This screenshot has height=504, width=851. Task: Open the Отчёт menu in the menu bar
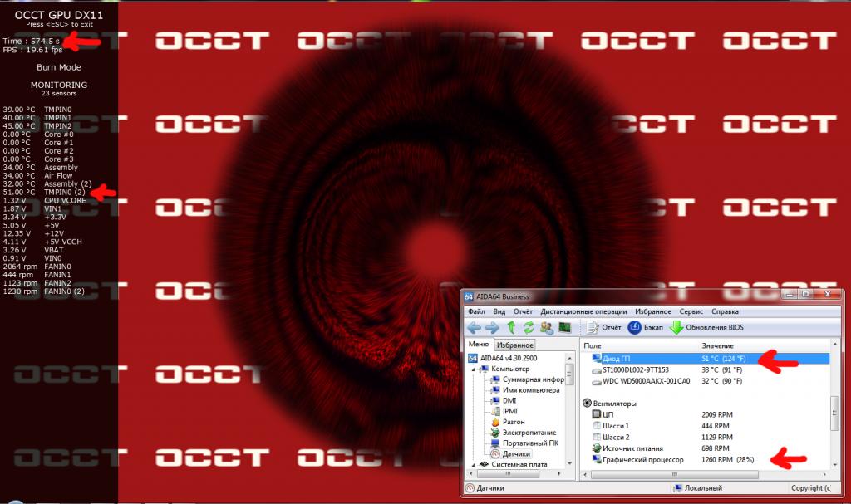click(x=523, y=311)
